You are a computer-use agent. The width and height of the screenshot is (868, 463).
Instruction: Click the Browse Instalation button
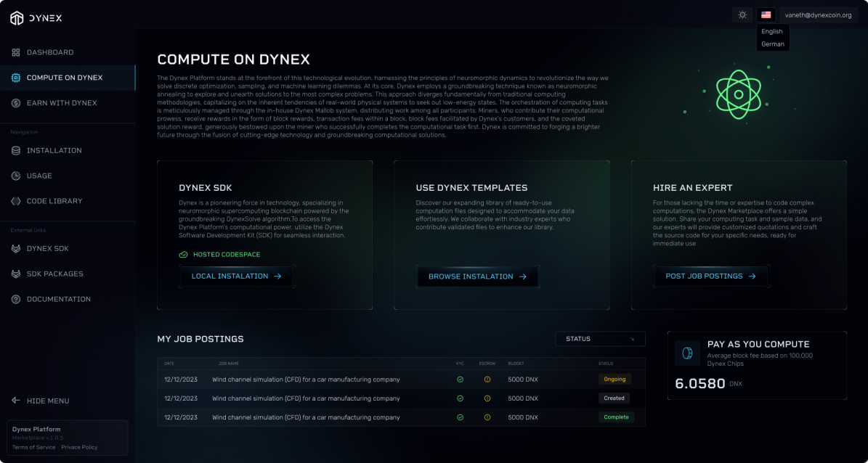coord(477,276)
